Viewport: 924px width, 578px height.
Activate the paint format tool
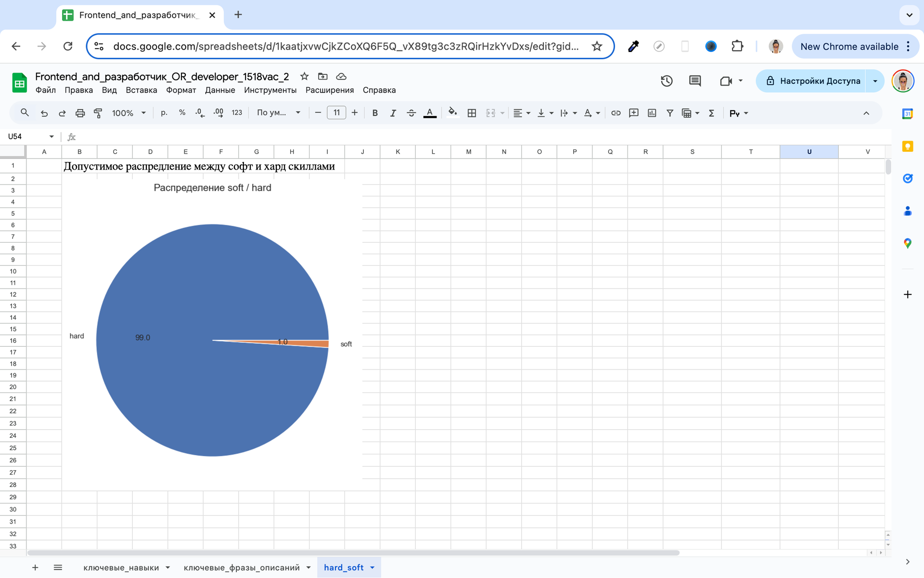98,113
